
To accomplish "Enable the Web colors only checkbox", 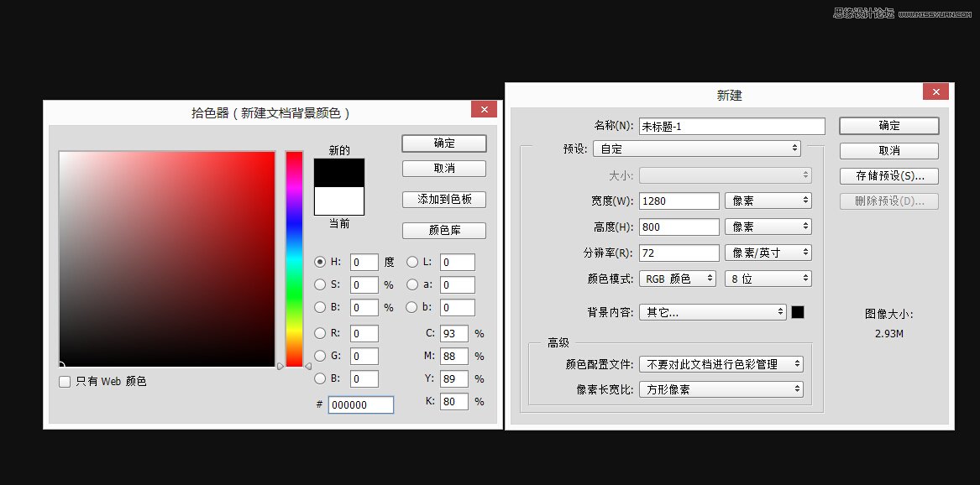I will click(65, 382).
